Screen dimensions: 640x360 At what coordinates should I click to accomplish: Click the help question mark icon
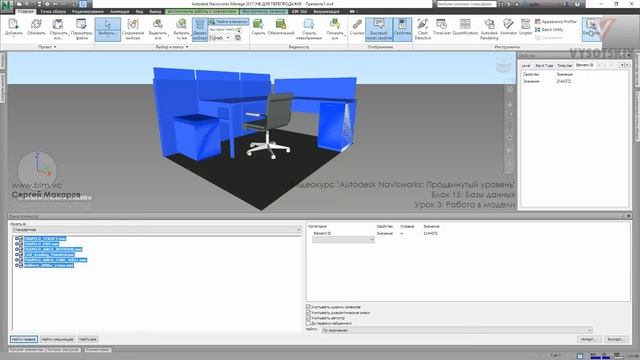577,4
